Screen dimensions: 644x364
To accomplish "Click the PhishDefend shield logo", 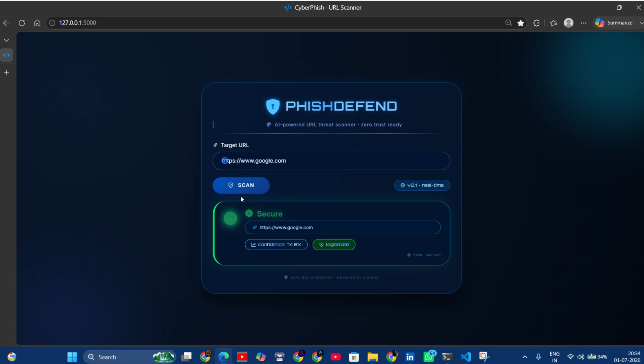I will point(273,107).
